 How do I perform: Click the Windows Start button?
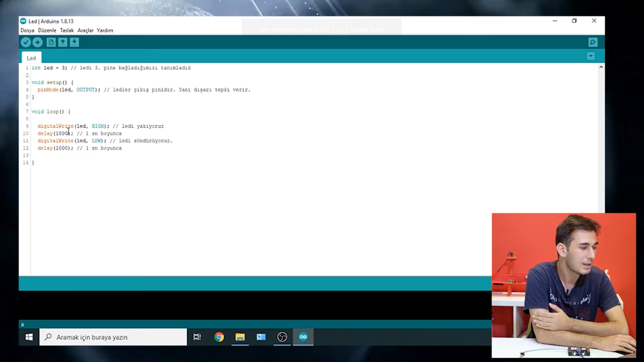click(29, 337)
